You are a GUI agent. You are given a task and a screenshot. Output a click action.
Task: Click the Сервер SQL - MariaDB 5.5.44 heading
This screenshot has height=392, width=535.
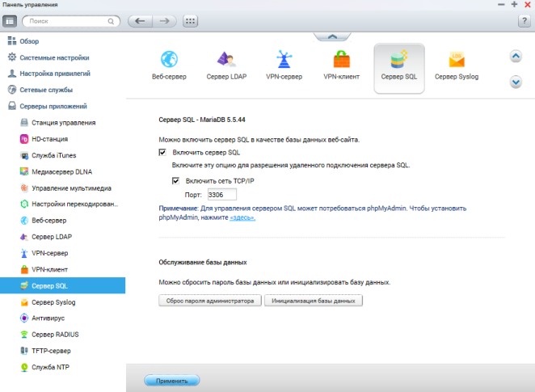pyautogui.click(x=202, y=120)
